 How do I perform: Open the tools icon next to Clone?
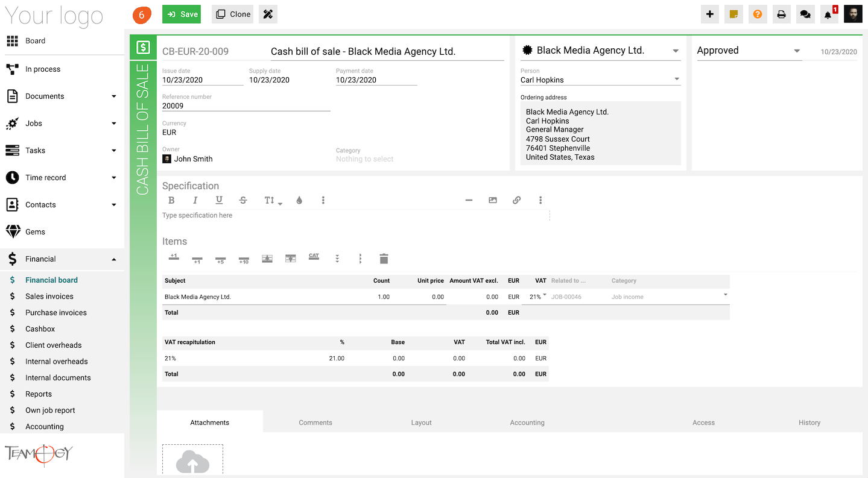[268, 14]
